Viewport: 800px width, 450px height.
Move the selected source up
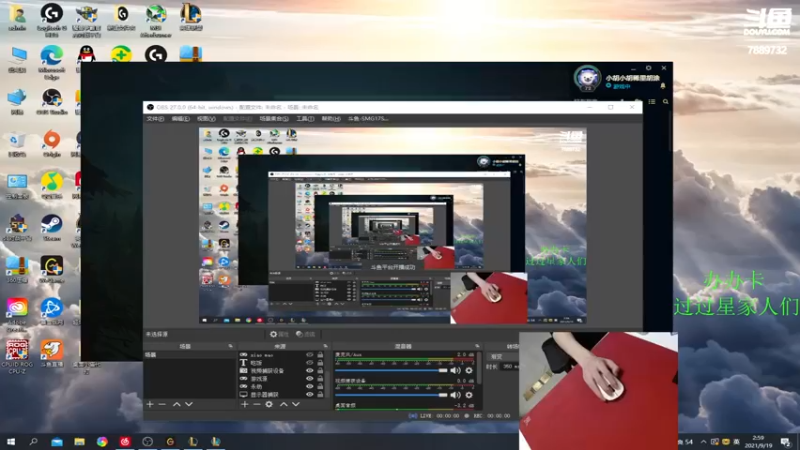coord(284,404)
